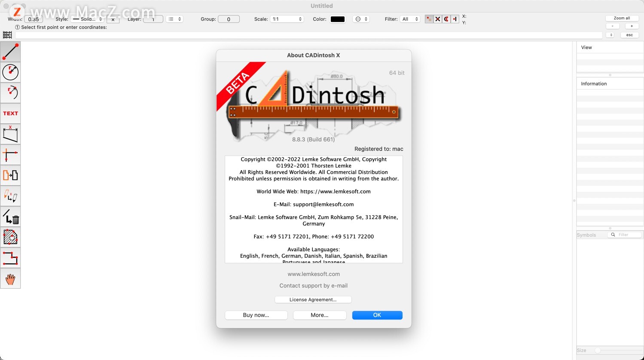Viewport: 644px width, 360px height.
Task: Select the Polyline tool
Action: (10, 258)
